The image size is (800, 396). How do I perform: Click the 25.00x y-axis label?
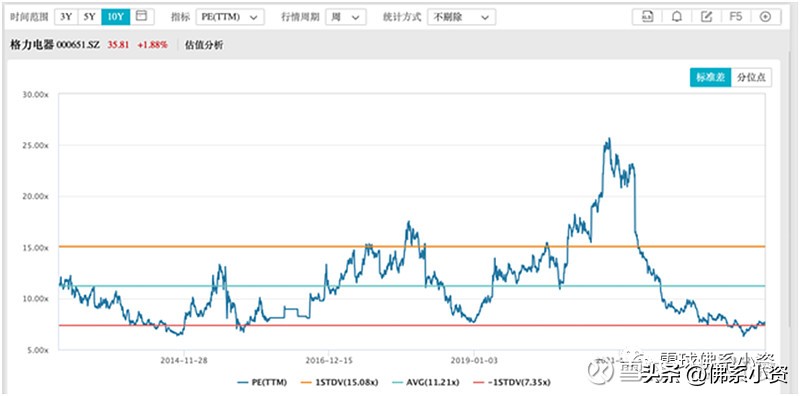pos(35,145)
